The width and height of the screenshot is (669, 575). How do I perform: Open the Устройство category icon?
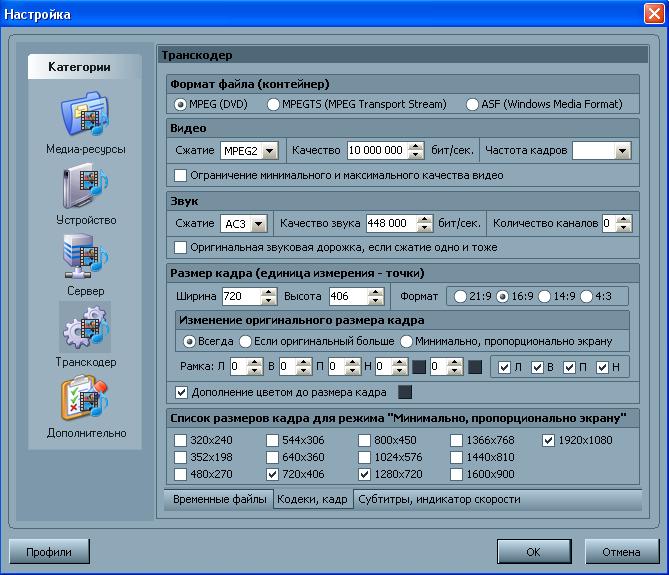click(x=85, y=186)
